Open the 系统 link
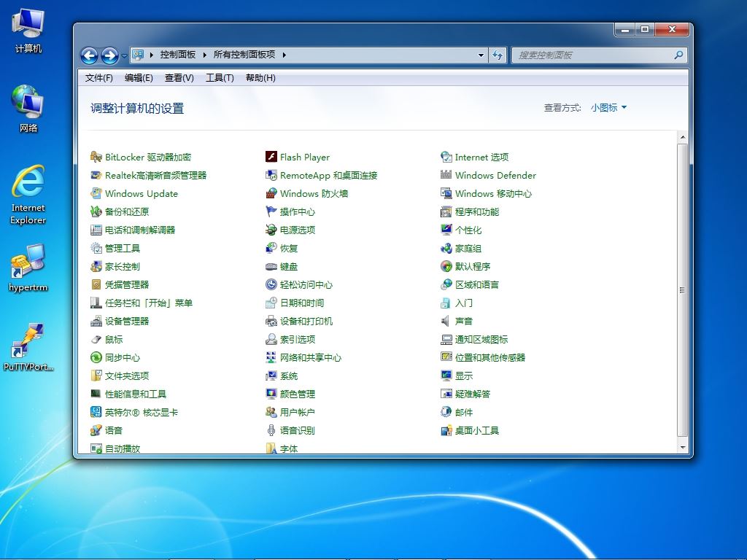Image resolution: width=747 pixels, height=560 pixels. tap(289, 376)
